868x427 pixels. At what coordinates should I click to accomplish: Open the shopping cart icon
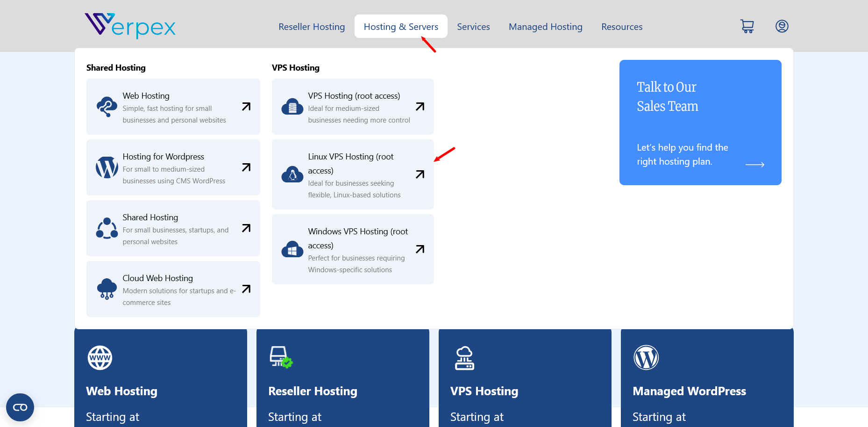[x=747, y=26]
